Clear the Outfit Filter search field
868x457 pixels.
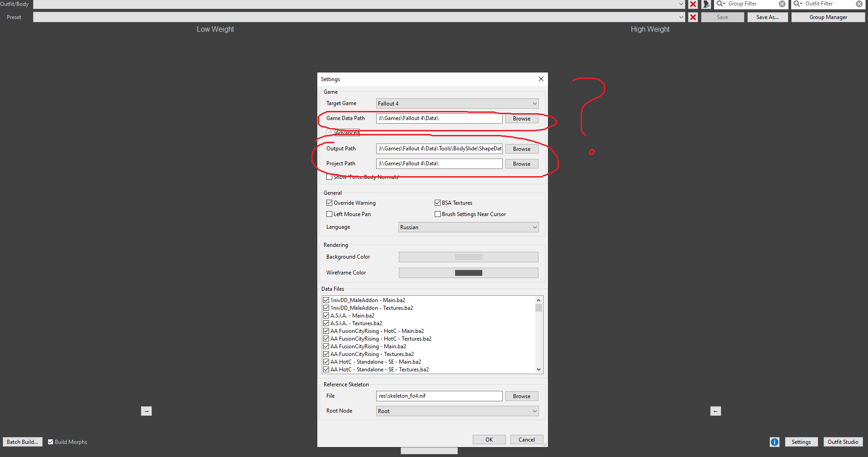(859, 4)
